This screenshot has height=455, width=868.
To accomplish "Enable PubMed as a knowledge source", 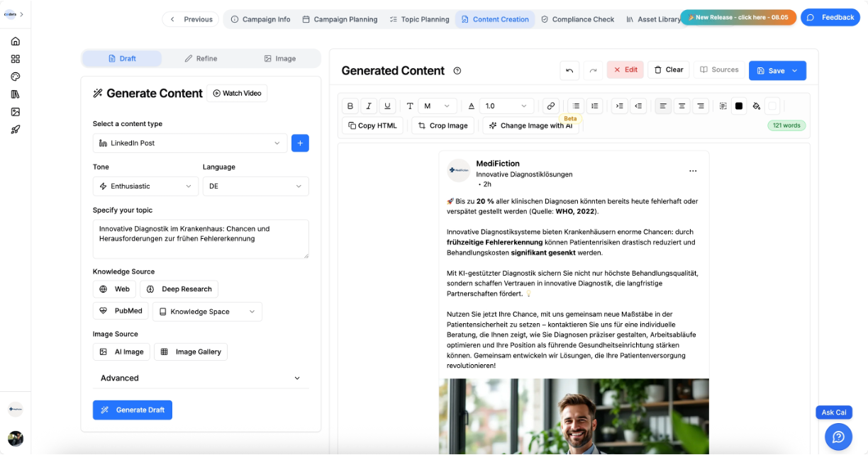I will [x=120, y=310].
